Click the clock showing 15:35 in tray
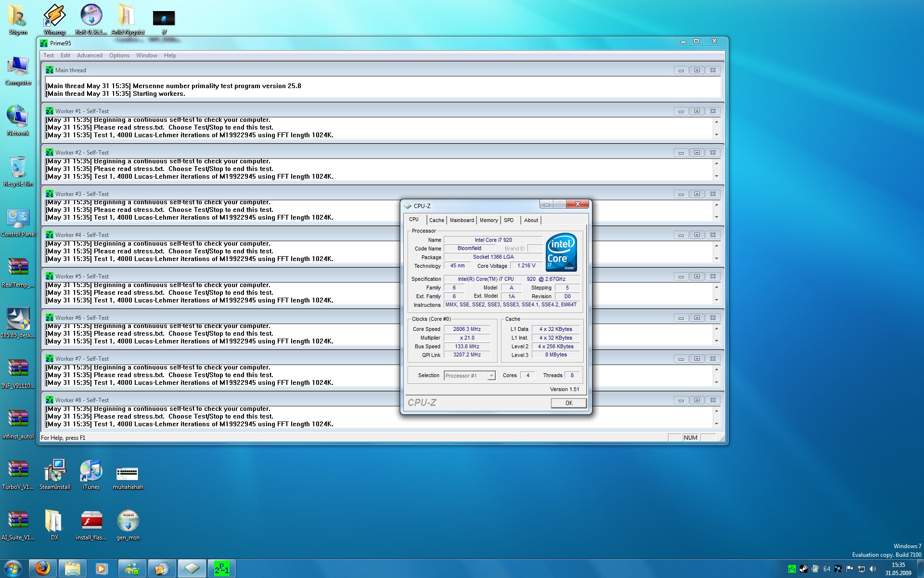 (898, 565)
